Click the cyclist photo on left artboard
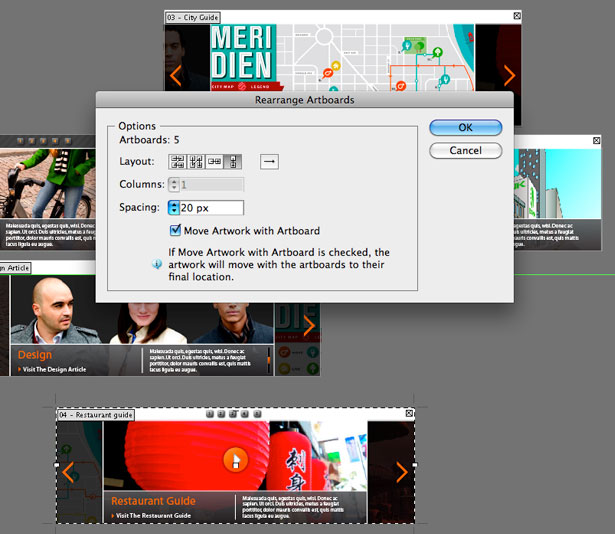This screenshot has height=534, width=615. tap(48, 183)
